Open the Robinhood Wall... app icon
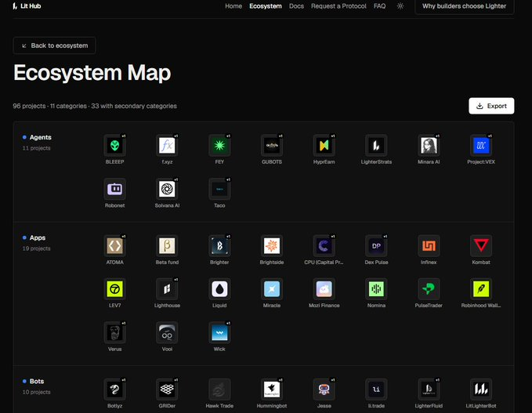 (x=481, y=289)
